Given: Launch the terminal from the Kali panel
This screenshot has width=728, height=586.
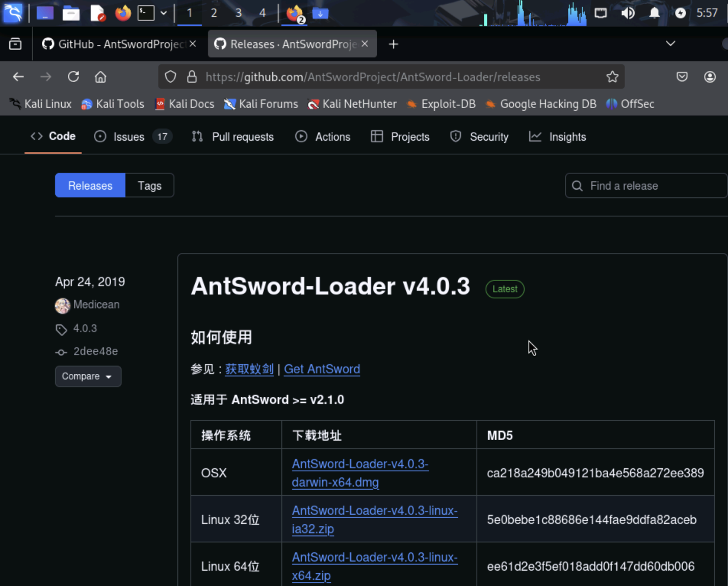Looking at the screenshot, I should (146, 13).
